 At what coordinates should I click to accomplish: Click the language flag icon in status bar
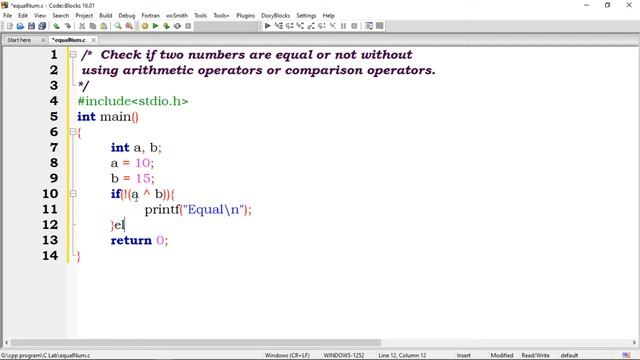[x=627, y=356]
